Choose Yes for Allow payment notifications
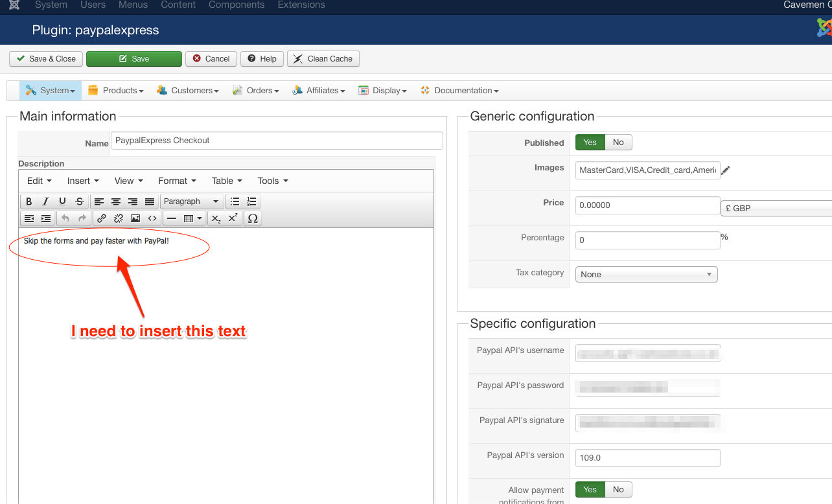 (x=590, y=490)
